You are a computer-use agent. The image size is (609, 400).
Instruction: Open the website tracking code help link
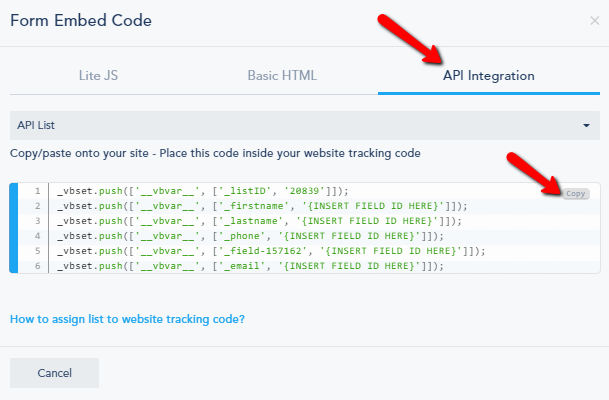127,319
